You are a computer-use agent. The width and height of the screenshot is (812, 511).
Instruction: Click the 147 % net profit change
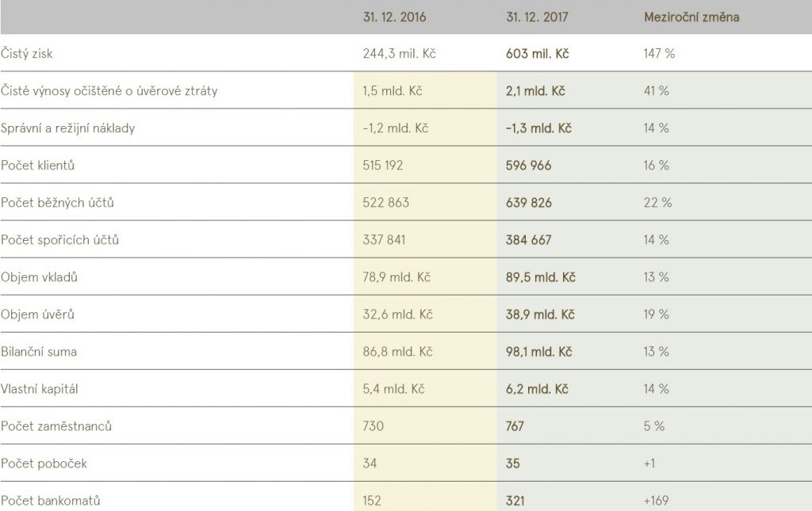(659, 54)
